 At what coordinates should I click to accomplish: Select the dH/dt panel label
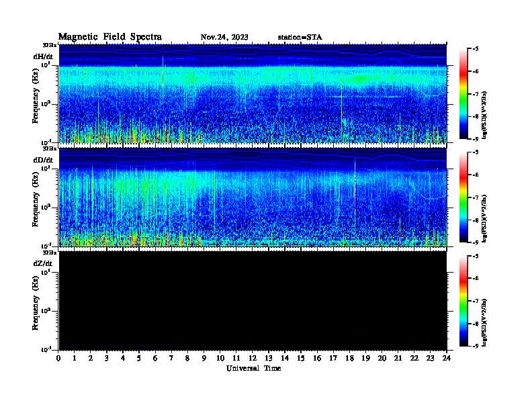43,56
